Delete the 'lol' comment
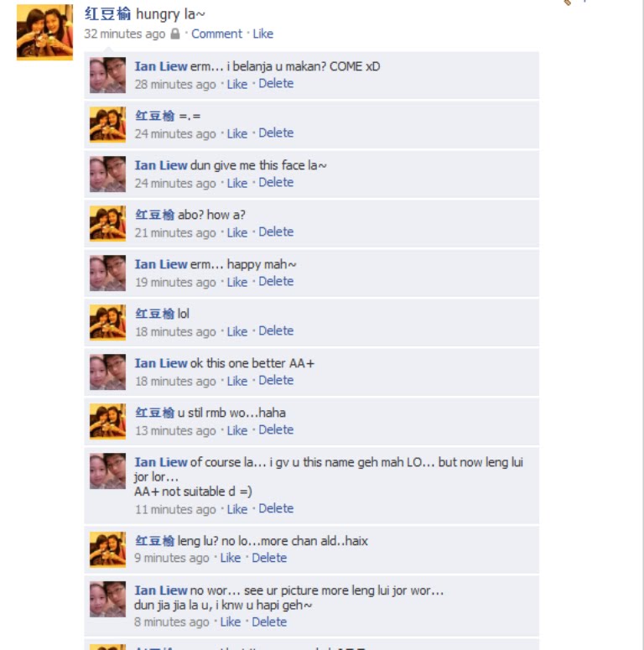Image resolution: width=644 pixels, height=650 pixels. [276, 331]
